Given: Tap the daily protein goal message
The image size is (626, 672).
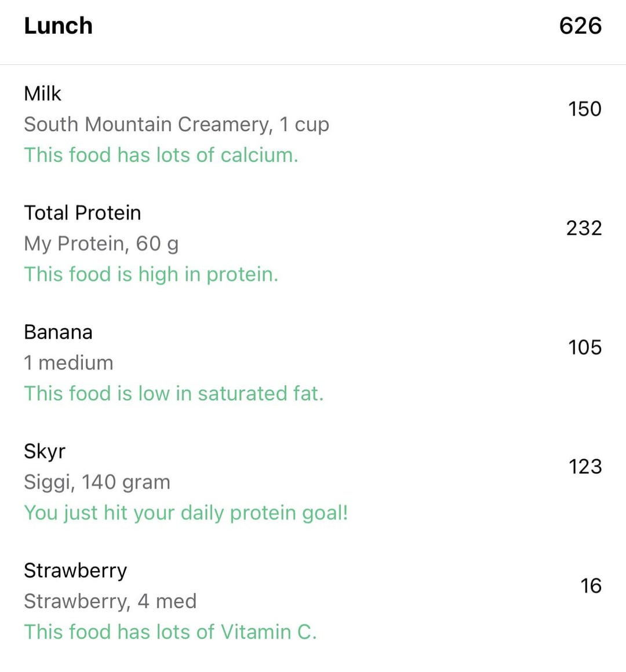Looking at the screenshot, I should (x=185, y=513).
